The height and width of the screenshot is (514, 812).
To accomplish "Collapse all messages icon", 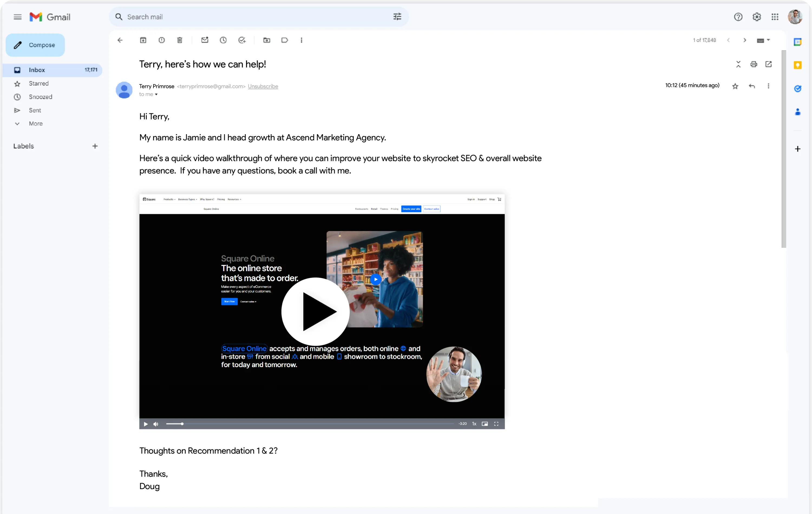I will (x=738, y=64).
